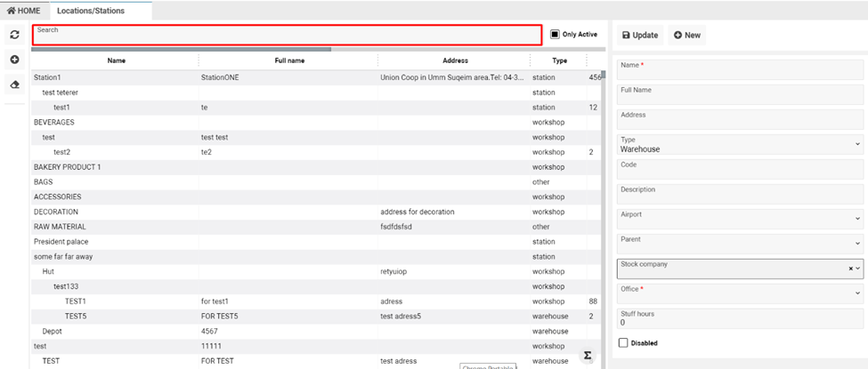This screenshot has height=369, width=868.
Task: Click the sigma summary icon
Action: pyautogui.click(x=588, y=355)
